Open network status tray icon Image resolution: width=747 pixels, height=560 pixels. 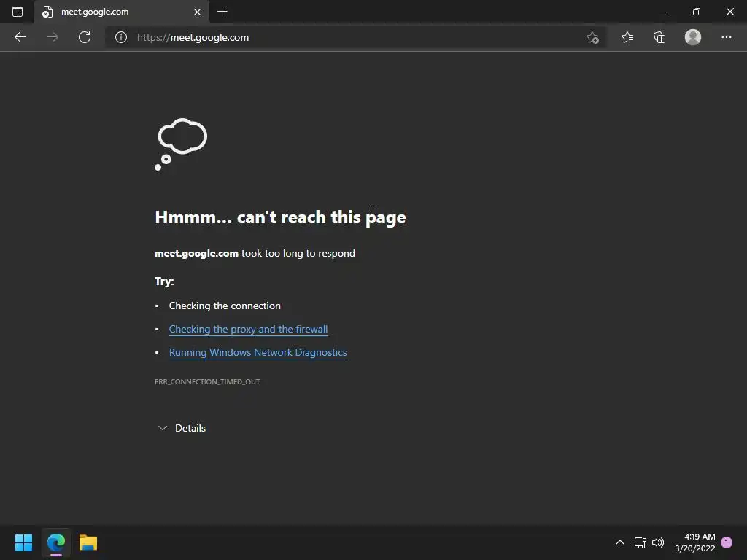click(x=640, y=542)
